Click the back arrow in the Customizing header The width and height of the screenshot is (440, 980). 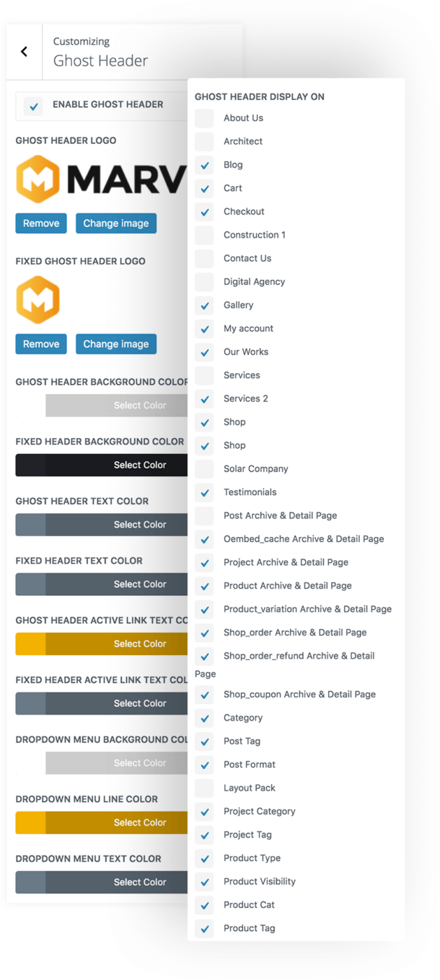[x=24, y=52]
